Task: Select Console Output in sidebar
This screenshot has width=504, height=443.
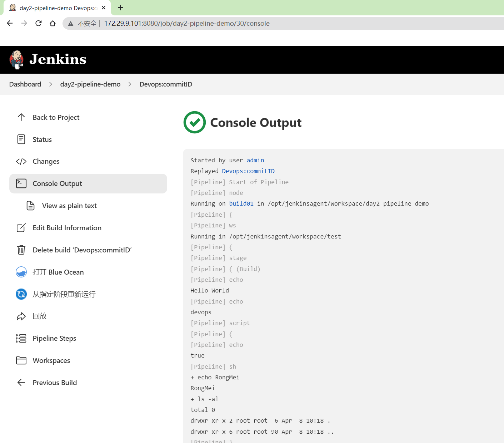Action: 88,183
